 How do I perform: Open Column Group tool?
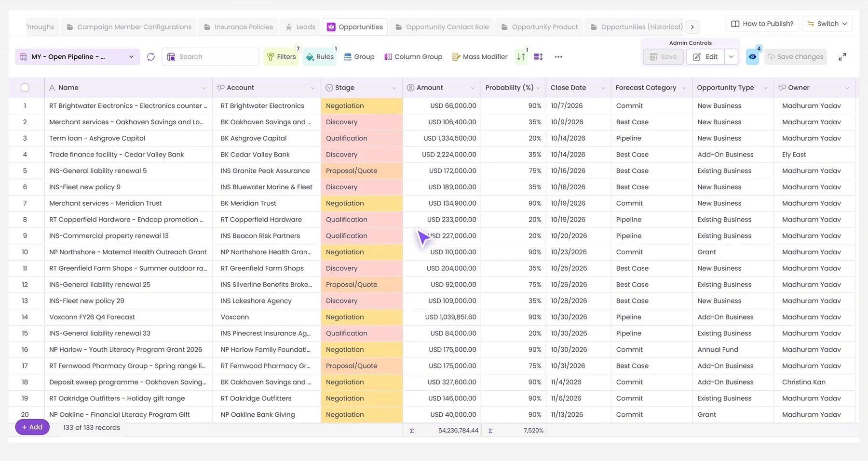(x=413, y=57)
